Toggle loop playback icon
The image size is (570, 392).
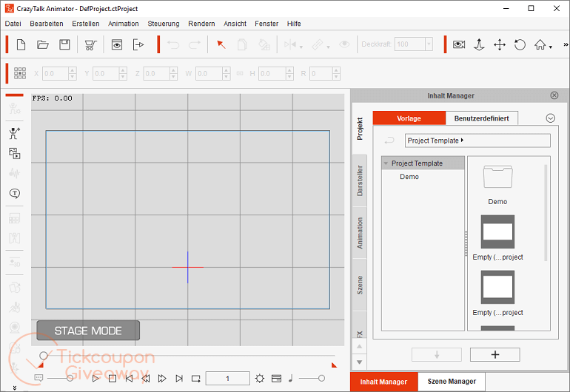(x=196, y=379)
